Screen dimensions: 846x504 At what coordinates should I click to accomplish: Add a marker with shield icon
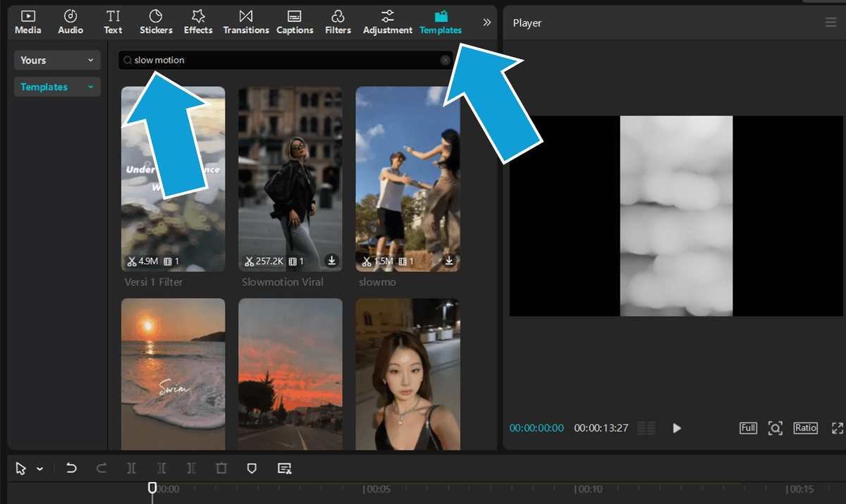pyautogui.click(x=252, y=468)
